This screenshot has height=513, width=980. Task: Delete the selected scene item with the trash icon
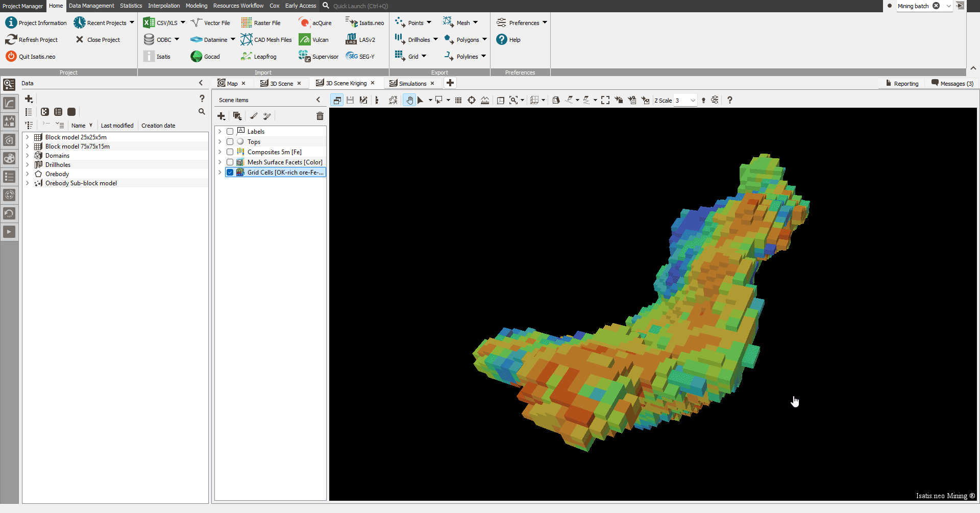(320, 116)
